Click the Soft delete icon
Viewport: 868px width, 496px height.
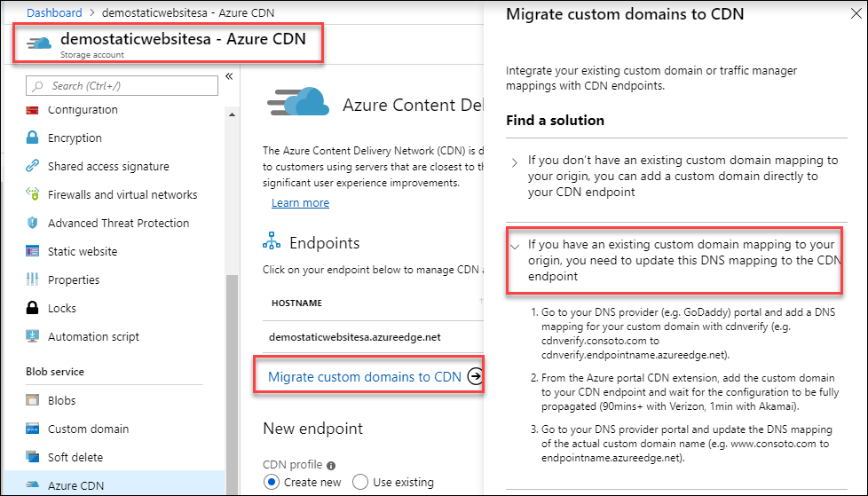pyautogui.click(x=32, y=457)
